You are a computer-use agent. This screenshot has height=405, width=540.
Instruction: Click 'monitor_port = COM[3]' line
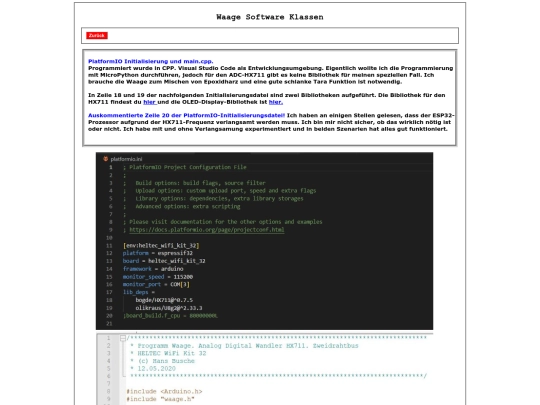click(156, 284)
